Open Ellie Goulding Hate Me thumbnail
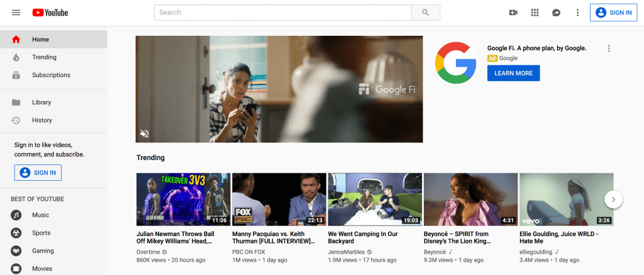Screen dimensions: 644x275 coord(567,199)
